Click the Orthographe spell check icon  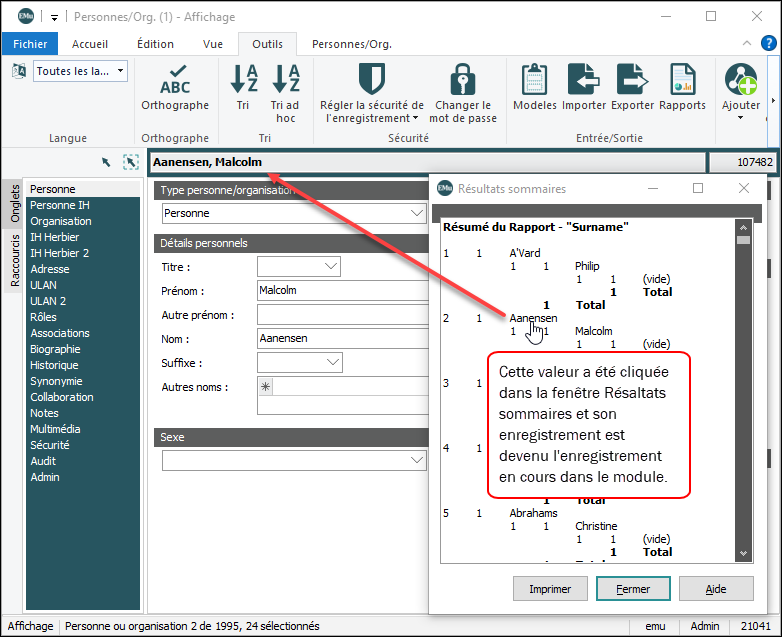coord(175,79)
